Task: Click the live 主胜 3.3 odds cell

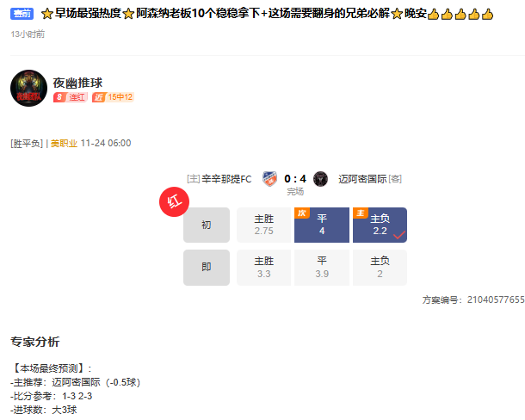Action: point(264,268)
